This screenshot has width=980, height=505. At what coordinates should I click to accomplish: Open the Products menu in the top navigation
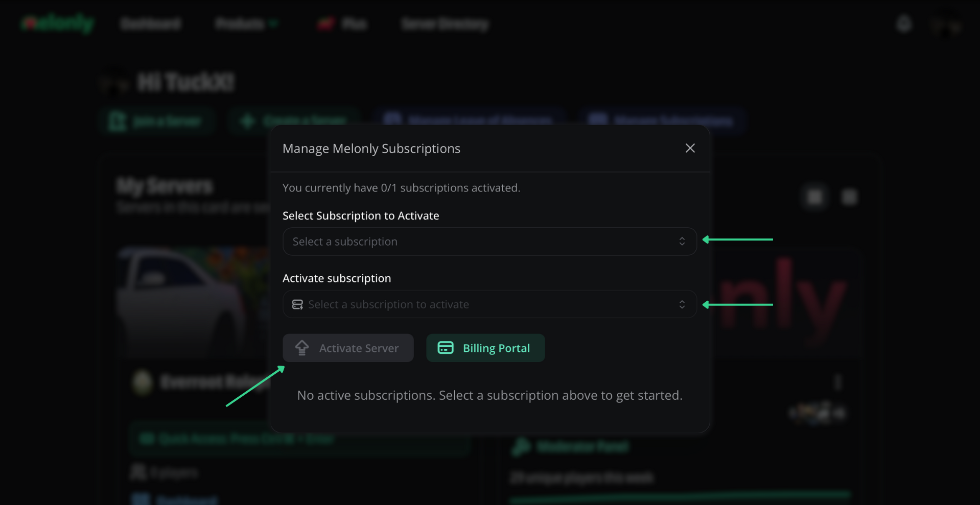246,23
